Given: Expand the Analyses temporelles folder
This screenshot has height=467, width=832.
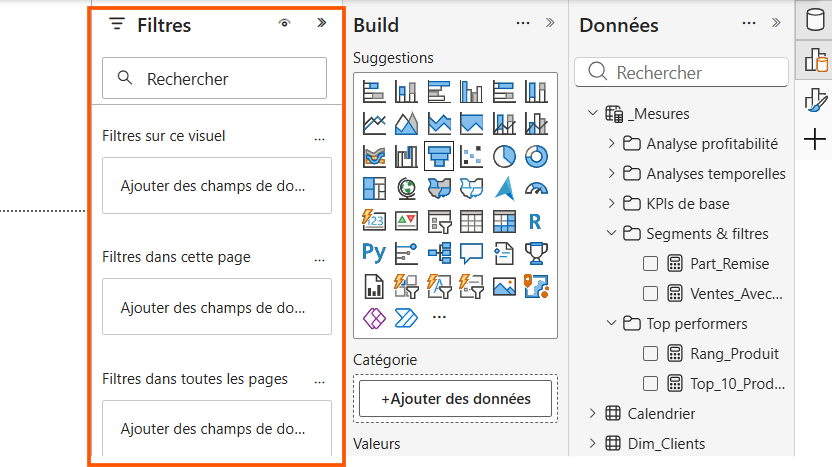Looking at the screenshot, I should [611, 173].
